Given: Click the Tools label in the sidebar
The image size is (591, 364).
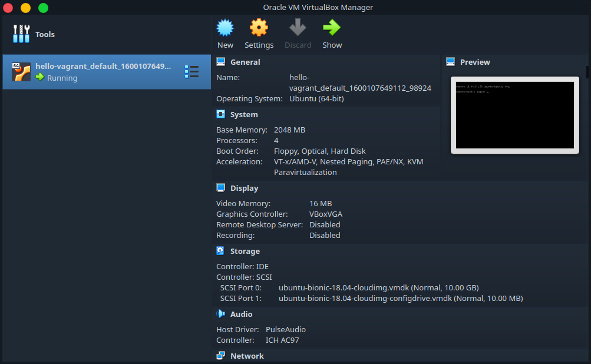Looking at the screenshot, I should pos(45,34).
